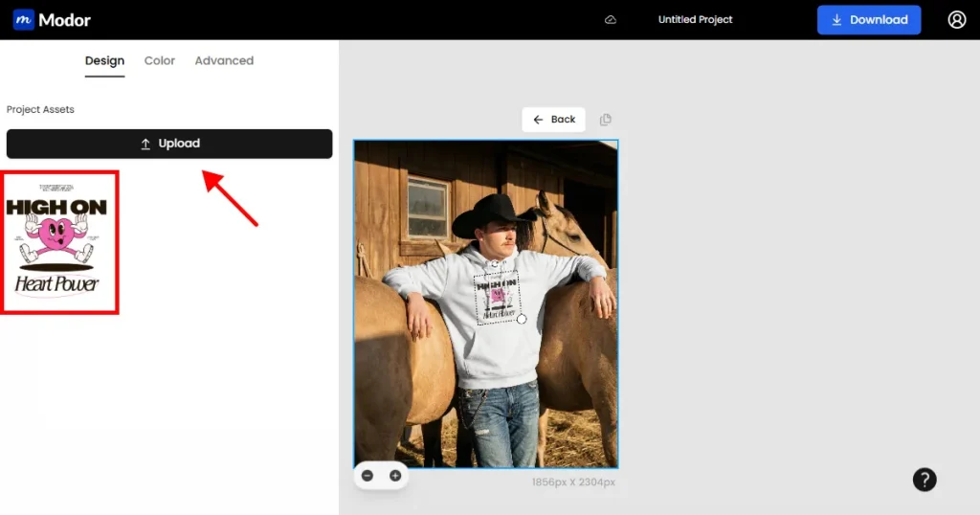The image size is (980, 515).
Task: Open the user account profile icon
Action: tap(957, 20)
